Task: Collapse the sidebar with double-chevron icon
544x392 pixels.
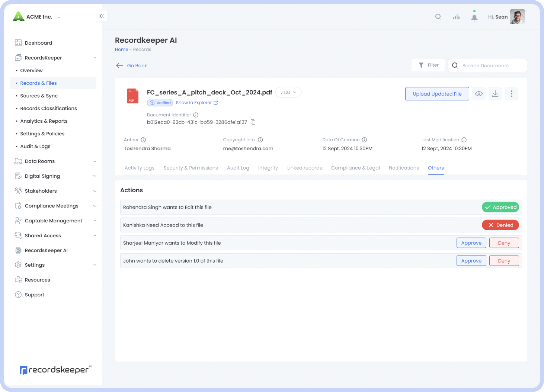Action: pos(102,16)
